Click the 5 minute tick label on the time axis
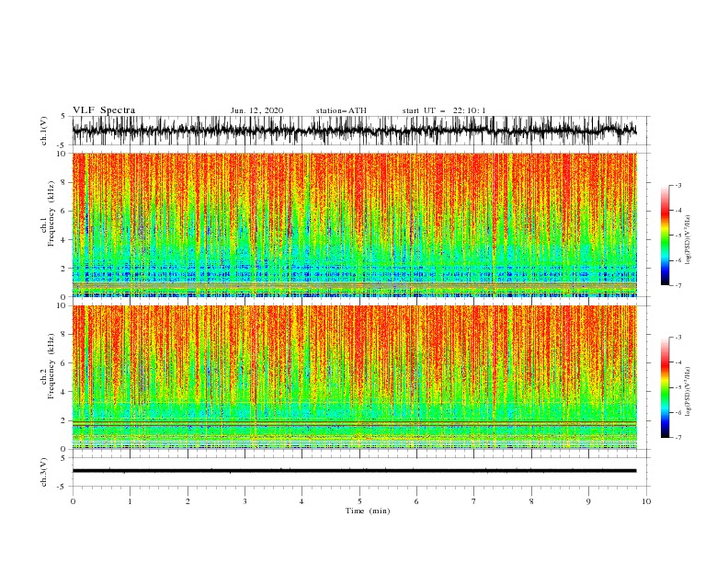Image resolution: width=728 pixels, height=563 pixels. (x=359, y=501)
